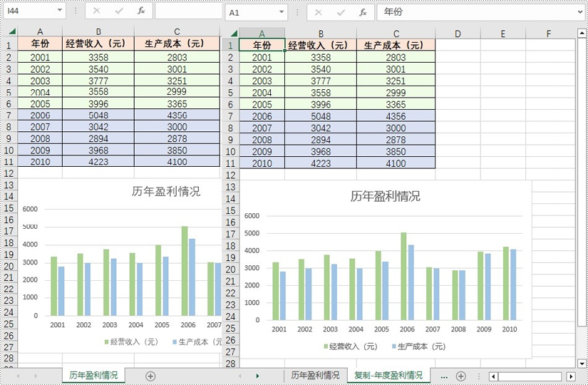Click cell 5048 in right sheet
Screen dimensions: 588x385
tap(321, 116)
